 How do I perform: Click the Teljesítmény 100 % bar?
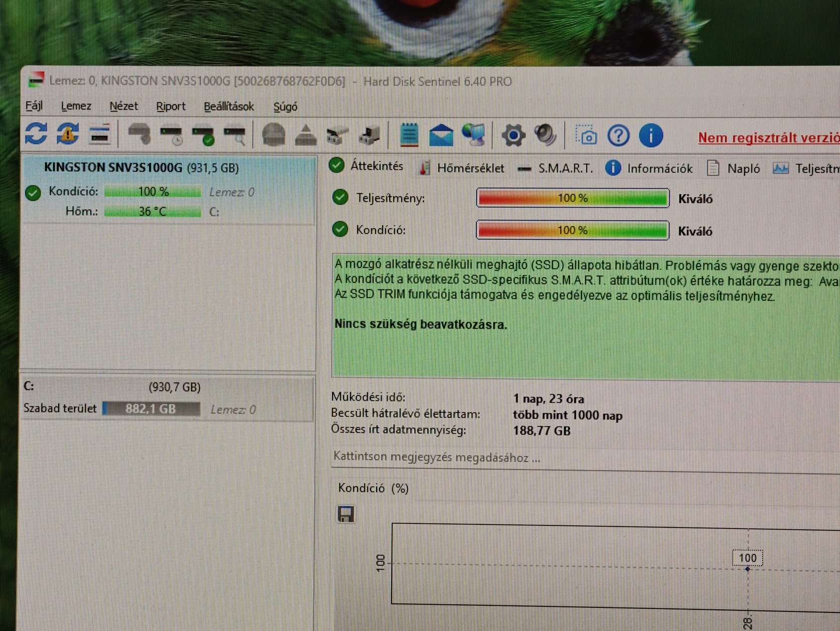pyautogui.click(x=573, y=198)
